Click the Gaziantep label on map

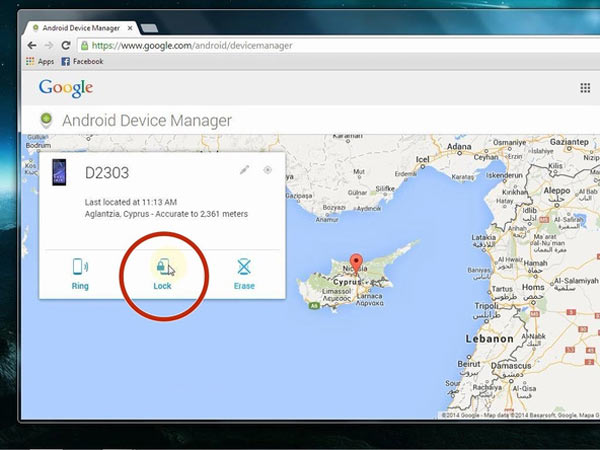click(569, 142)
